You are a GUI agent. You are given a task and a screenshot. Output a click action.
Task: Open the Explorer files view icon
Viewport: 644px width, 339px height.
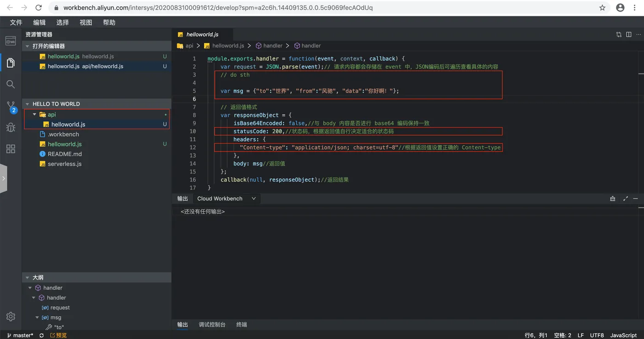(x=11, y=62)
